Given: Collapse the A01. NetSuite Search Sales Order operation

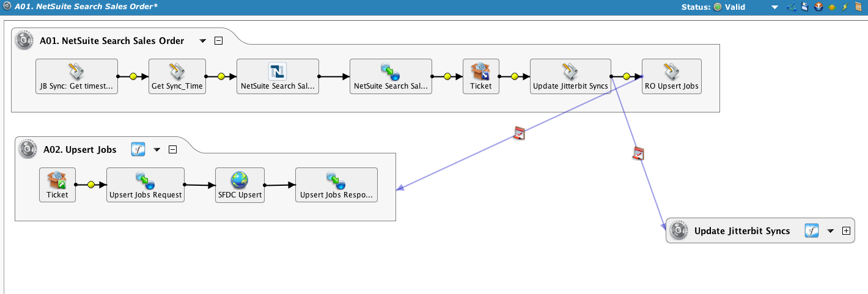Looking at the screenshot, I should [x=218, y=41].
